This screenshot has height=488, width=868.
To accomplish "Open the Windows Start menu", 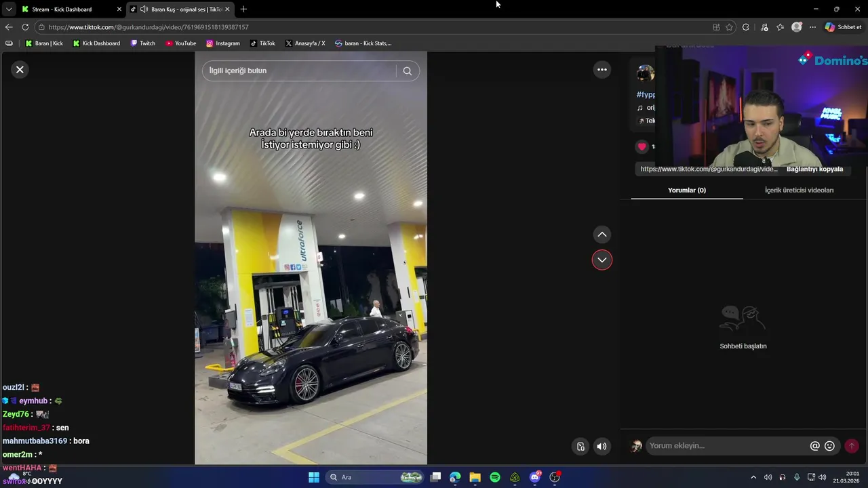I will coord(314,477).
